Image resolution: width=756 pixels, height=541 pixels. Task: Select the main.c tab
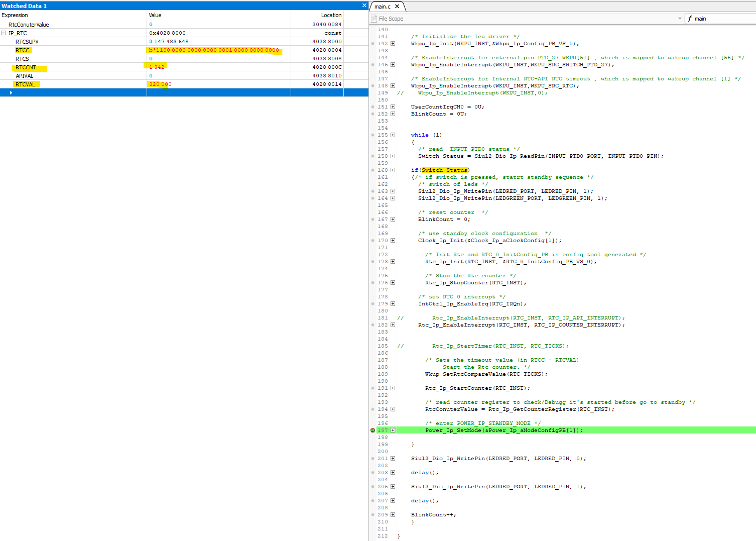pyautogui.click(x=383, y=7)
